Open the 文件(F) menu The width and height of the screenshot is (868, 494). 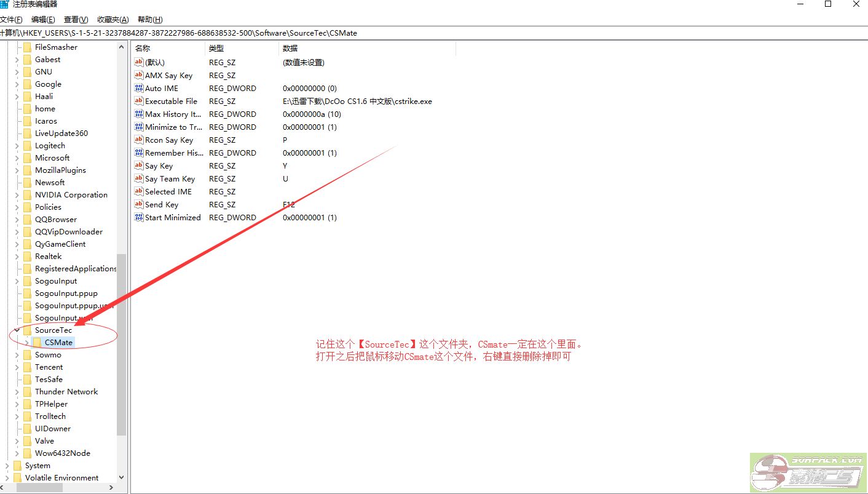coord(11,20)
